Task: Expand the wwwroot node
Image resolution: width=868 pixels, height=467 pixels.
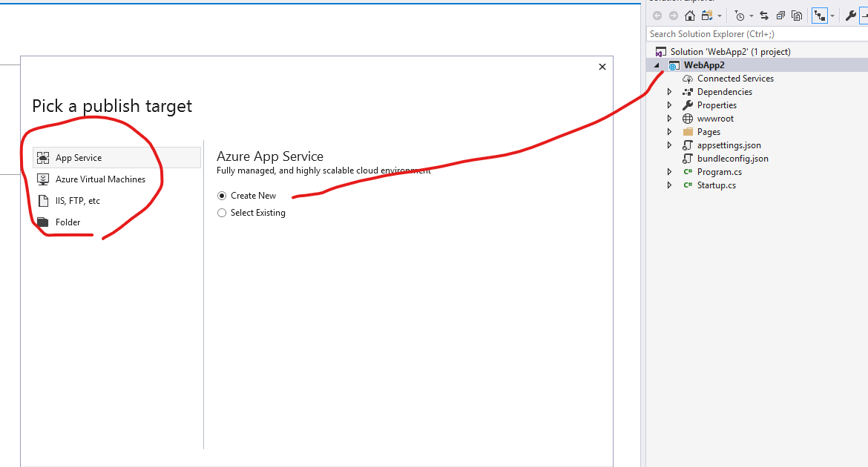Action: coord(669,118)
